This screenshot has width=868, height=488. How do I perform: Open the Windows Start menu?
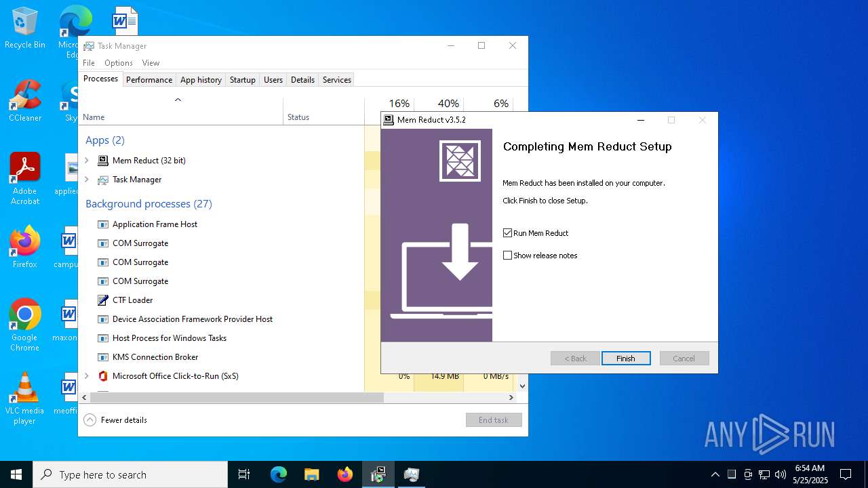point(16,474)
